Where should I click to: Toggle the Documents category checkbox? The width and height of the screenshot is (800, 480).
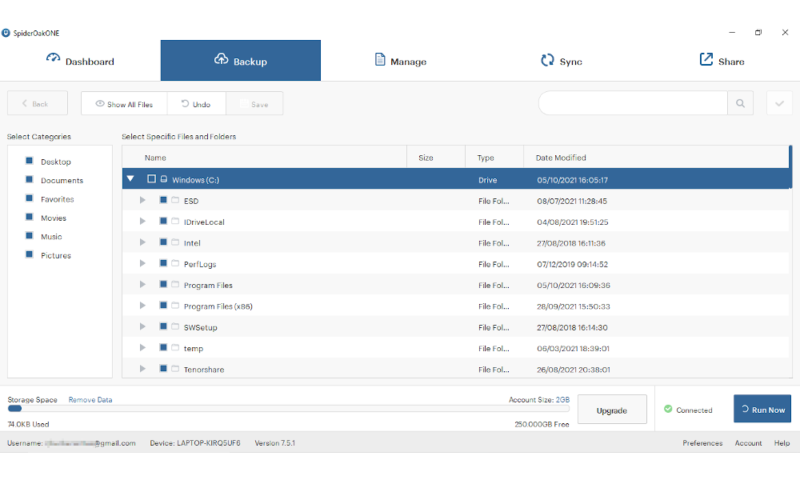29,180
